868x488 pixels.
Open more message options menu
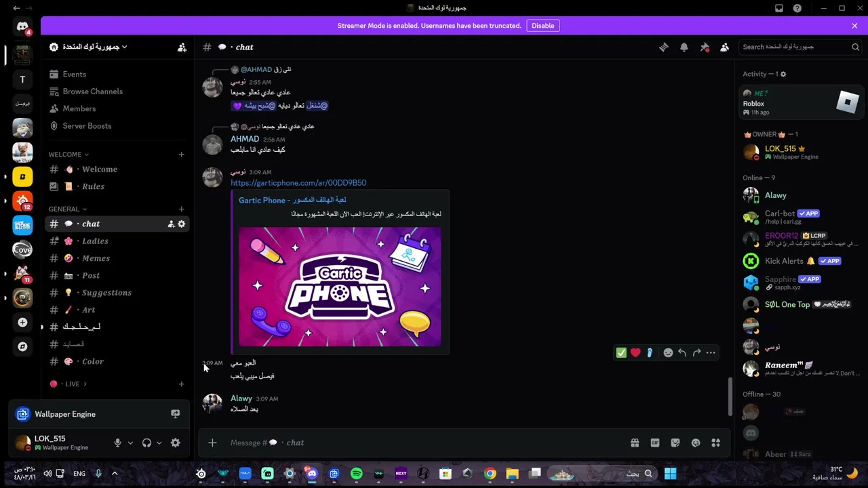[711, 352]
